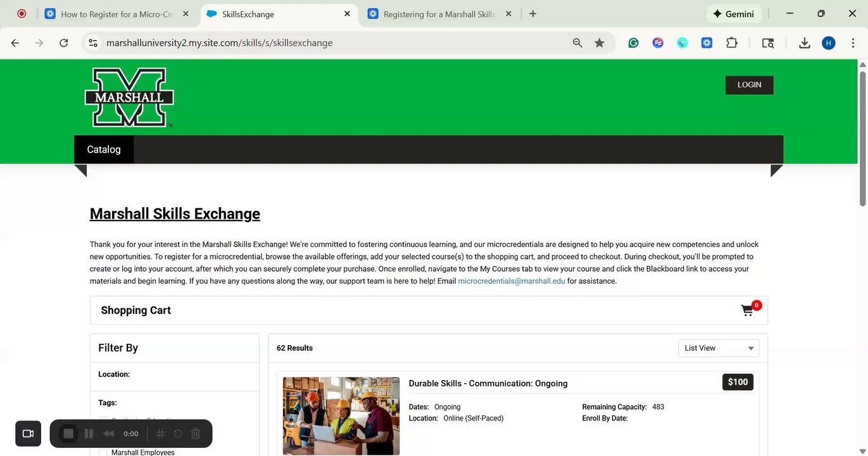Restart the recording
The height and width of the screenshot is (456, 868).
click(178, 434)
